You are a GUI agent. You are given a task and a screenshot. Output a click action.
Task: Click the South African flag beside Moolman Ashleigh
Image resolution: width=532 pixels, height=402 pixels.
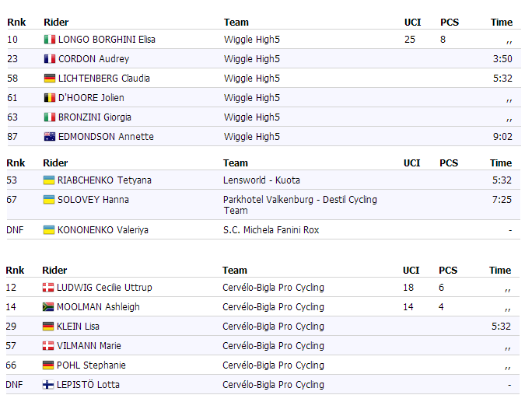point(49,307)
